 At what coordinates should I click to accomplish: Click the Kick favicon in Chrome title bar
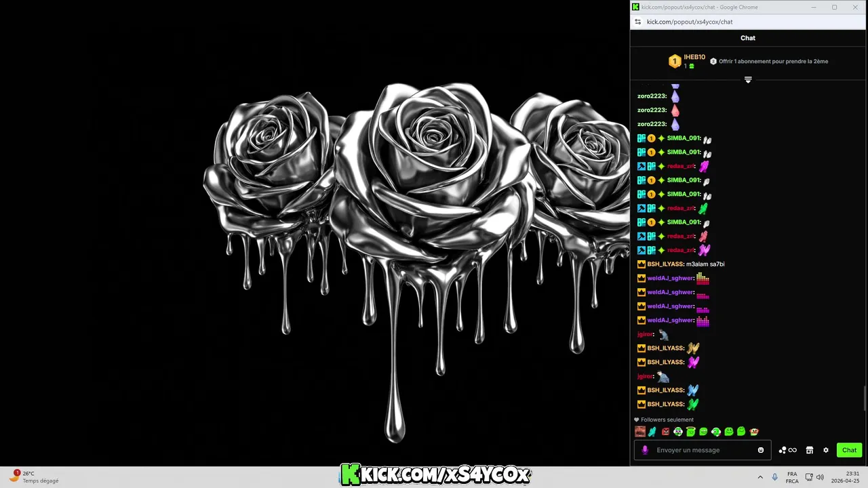coord(635,7)
